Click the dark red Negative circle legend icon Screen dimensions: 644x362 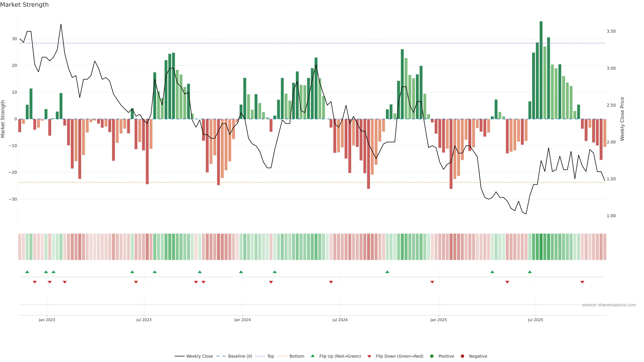pyautogui.click(x=462, y=356)
